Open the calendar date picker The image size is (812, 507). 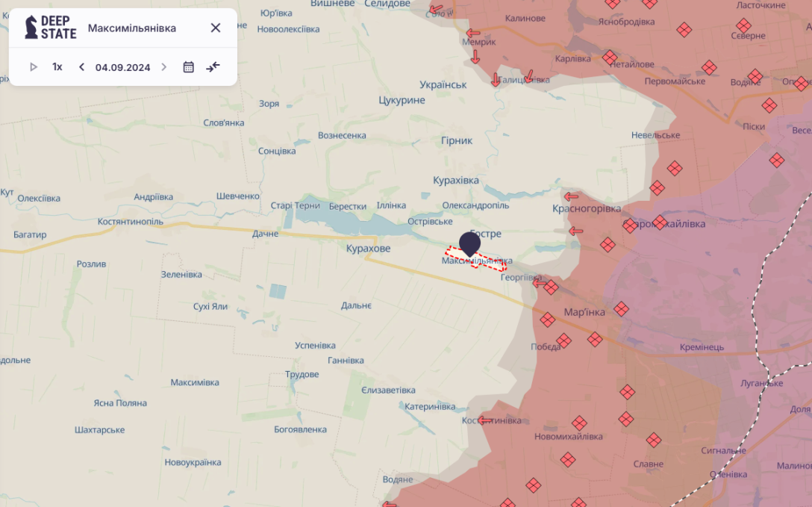pos(189,66)
